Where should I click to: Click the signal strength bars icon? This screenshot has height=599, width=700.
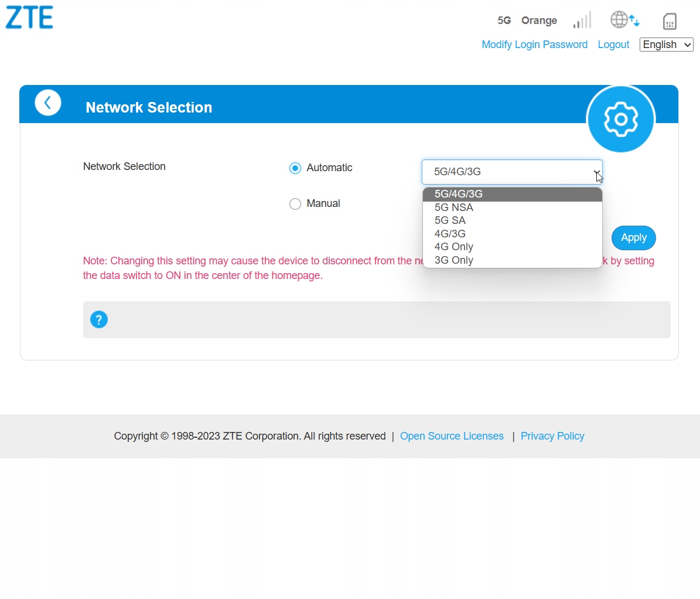click(x=582, y=20)
